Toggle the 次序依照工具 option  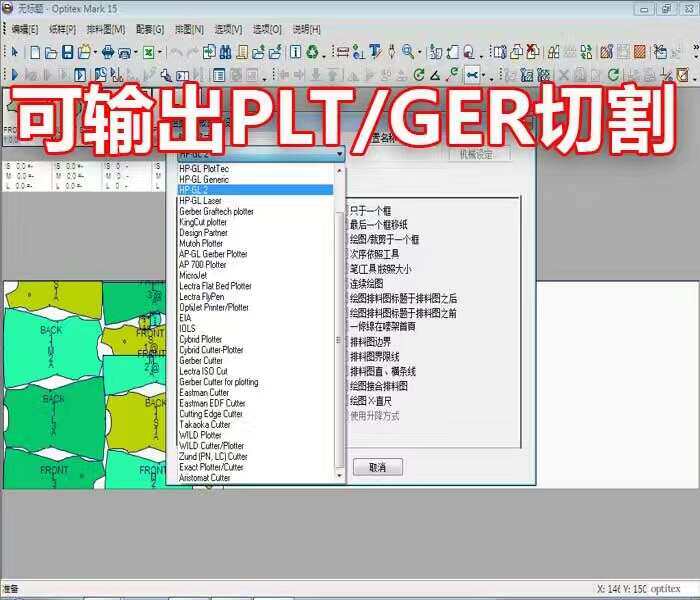coord(374,254)
